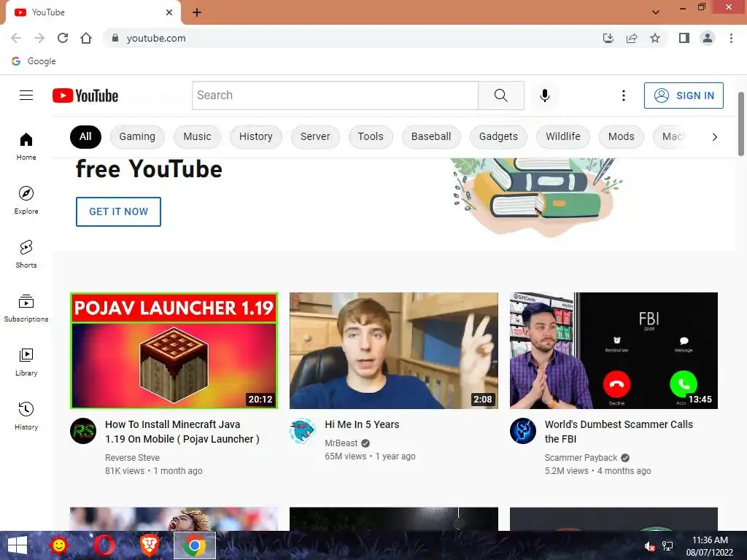Click the browser forward arrow

[x=39, y=38]
